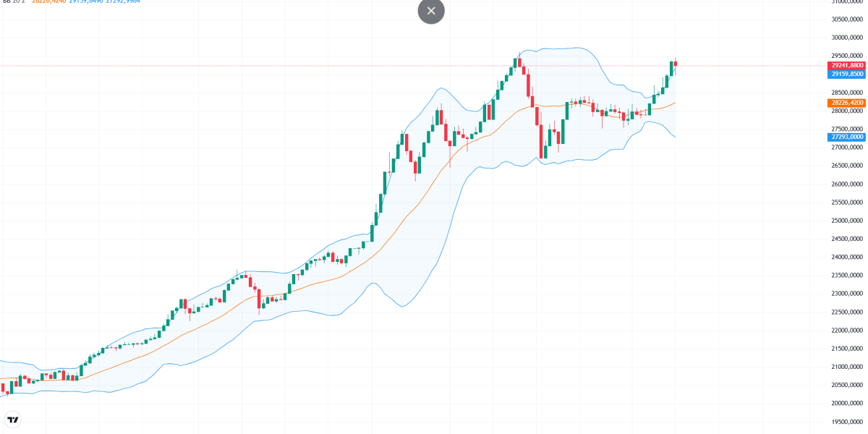Select the last red candle at chart's right edge

pyautogui.click(x=676, y=64)
